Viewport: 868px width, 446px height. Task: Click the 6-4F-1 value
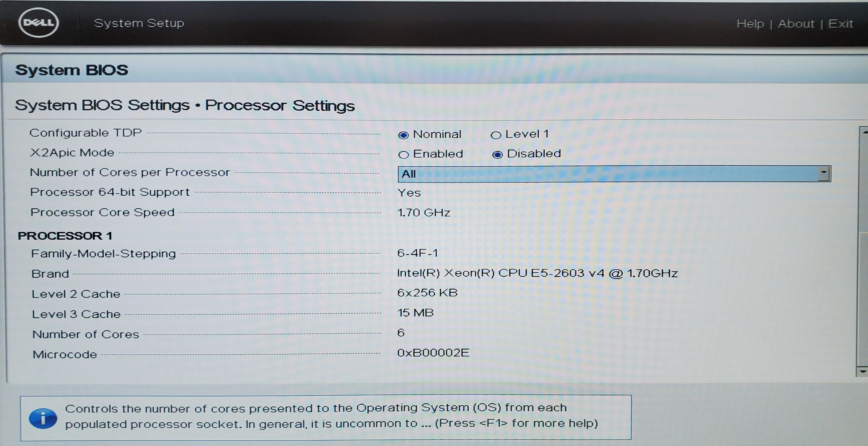(418, 253)
